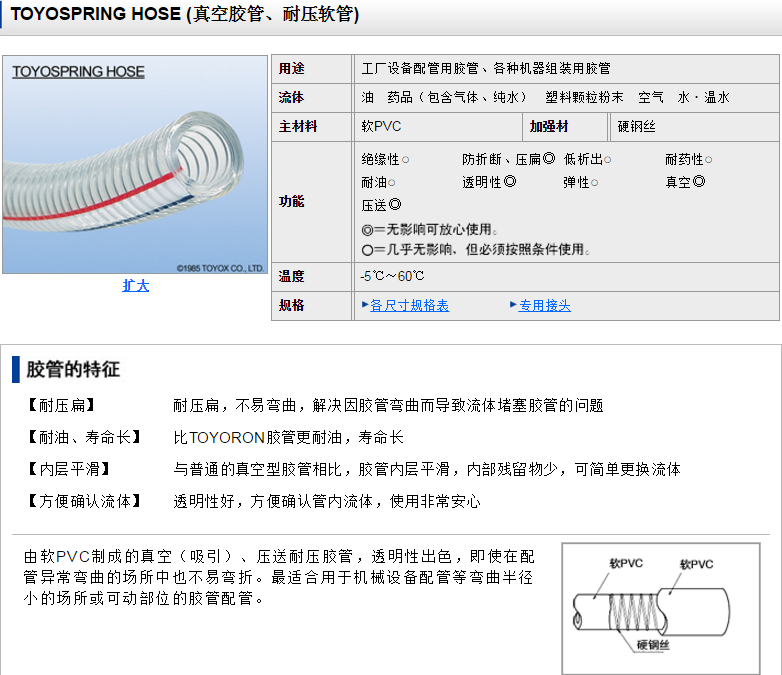The width and height of the screenshot is (782, 675).
Task: Click the 塑料颗粒粉末 fluid entry
Action: tap(584, 97)
